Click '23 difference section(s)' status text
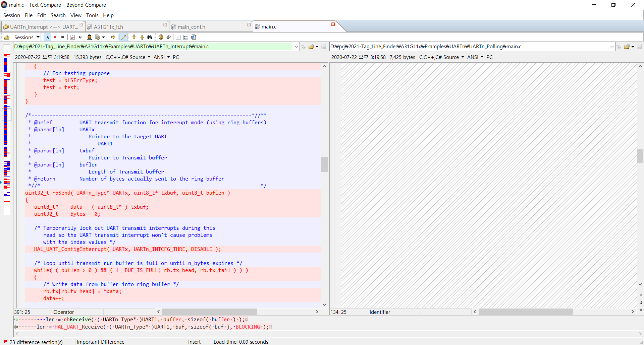This screenshot has width=644, height=345. pyautogui.click(x=36, y=342)
